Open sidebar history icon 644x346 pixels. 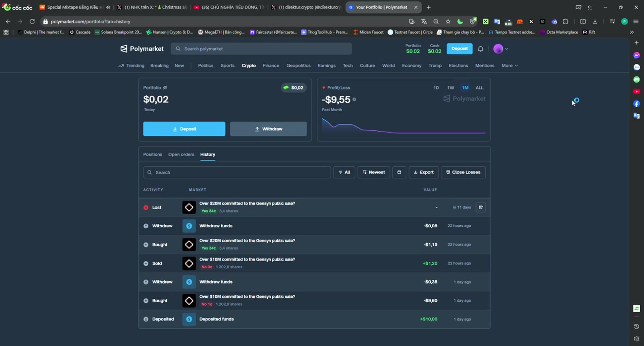[637, 327]
